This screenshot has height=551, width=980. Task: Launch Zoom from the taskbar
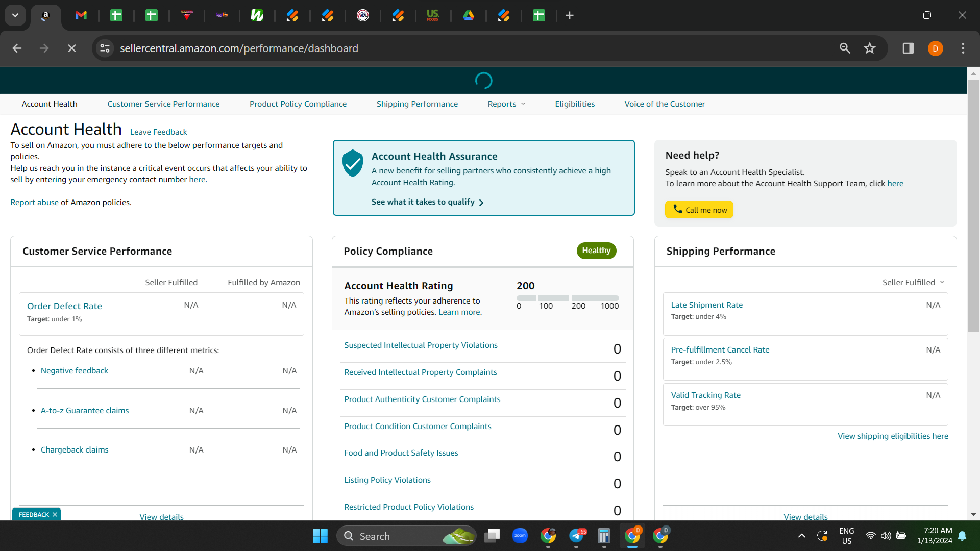tap(520, 536)
